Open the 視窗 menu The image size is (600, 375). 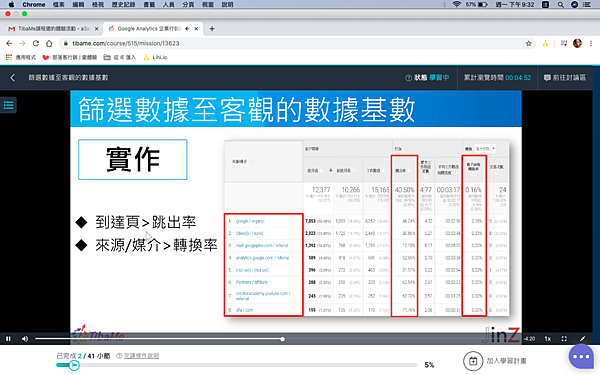pos(207,5)
